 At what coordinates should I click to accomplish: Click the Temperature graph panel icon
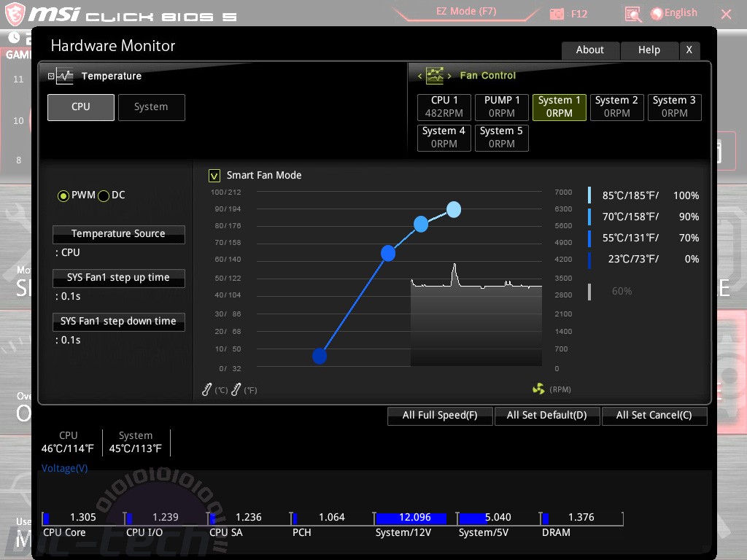[x=64, y=76]
